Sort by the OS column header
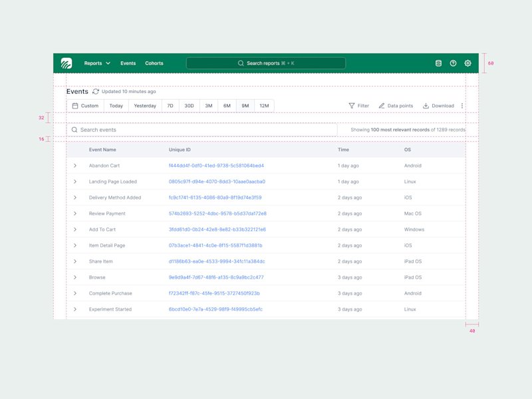532x399 pixels. coord(408,150)
